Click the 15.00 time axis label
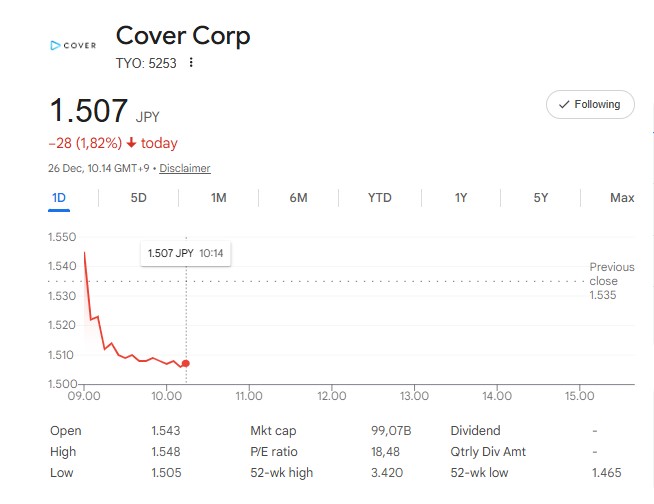The image size is (654, 504). pyautogui.click(x=579, y=396)
